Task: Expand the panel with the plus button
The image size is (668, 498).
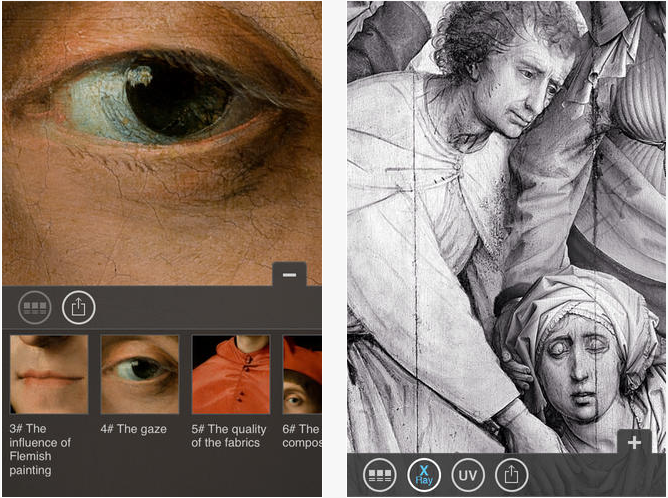Action: pyautogui.click(x=634, y=442)
